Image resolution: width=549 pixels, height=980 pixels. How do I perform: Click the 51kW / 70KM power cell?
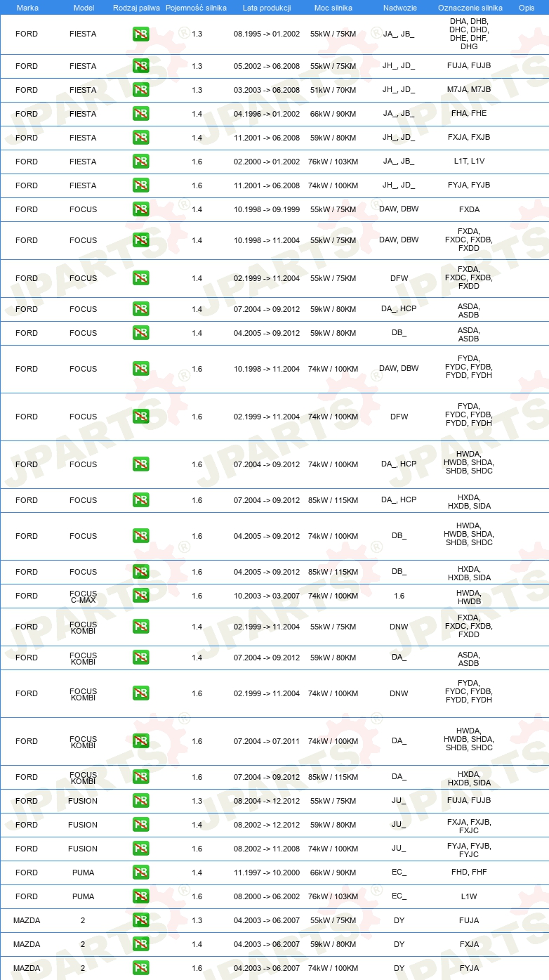point(333,90)
